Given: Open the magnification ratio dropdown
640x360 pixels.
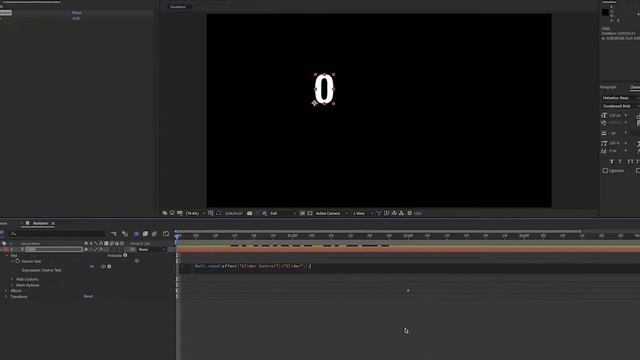Looking at the screenshot, I should (195, 213).
